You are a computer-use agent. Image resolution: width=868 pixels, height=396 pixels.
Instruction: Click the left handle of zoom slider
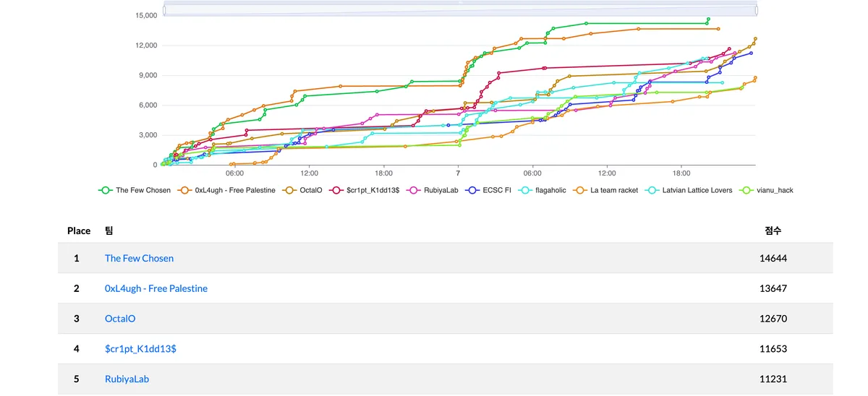click(165, 10)
